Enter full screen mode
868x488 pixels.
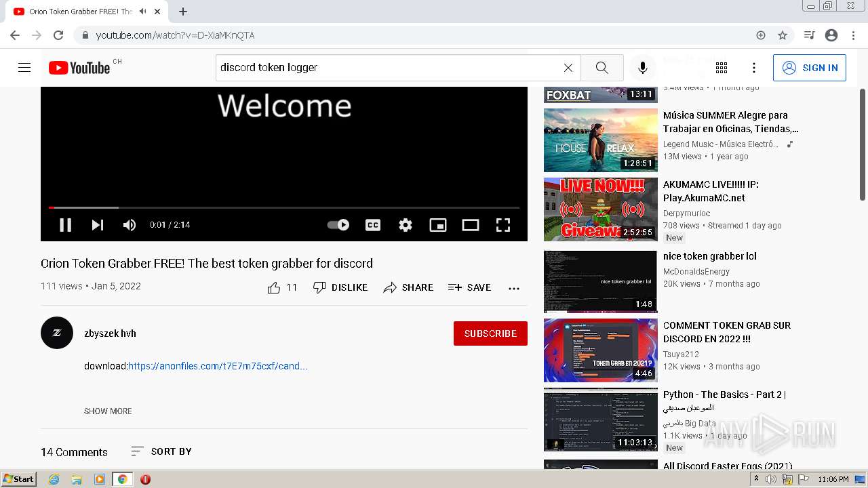pos(503,225)
